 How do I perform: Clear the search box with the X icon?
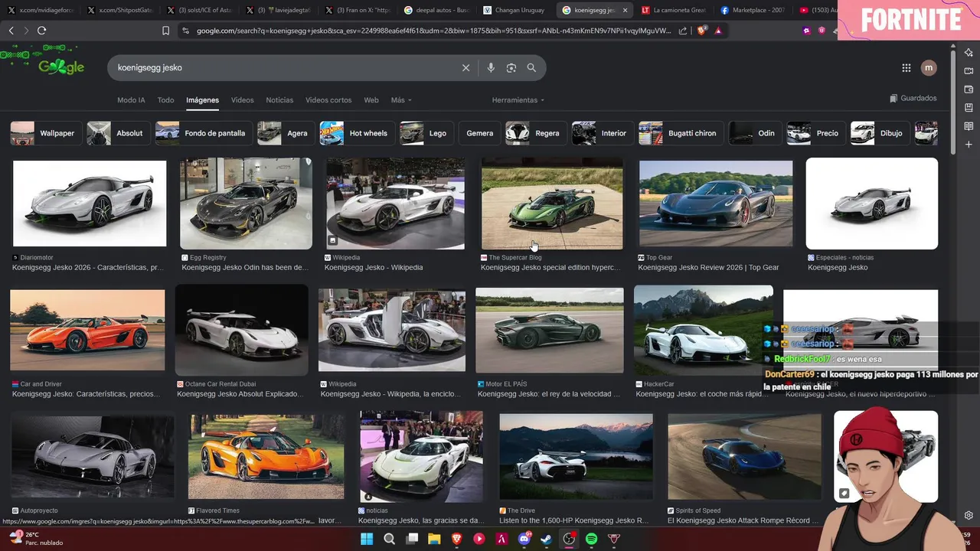tap(465, 68)
